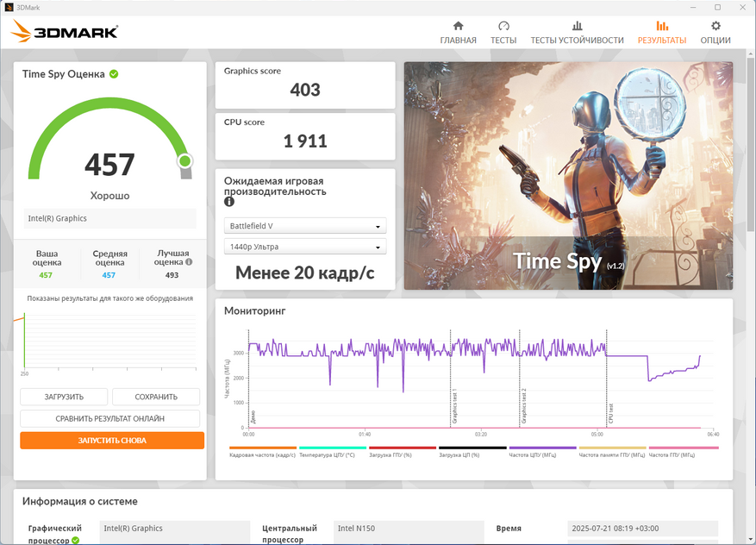Click the Time Spy score 457
The height and width of the screenshot is (545, 756).
click(109, 165)
